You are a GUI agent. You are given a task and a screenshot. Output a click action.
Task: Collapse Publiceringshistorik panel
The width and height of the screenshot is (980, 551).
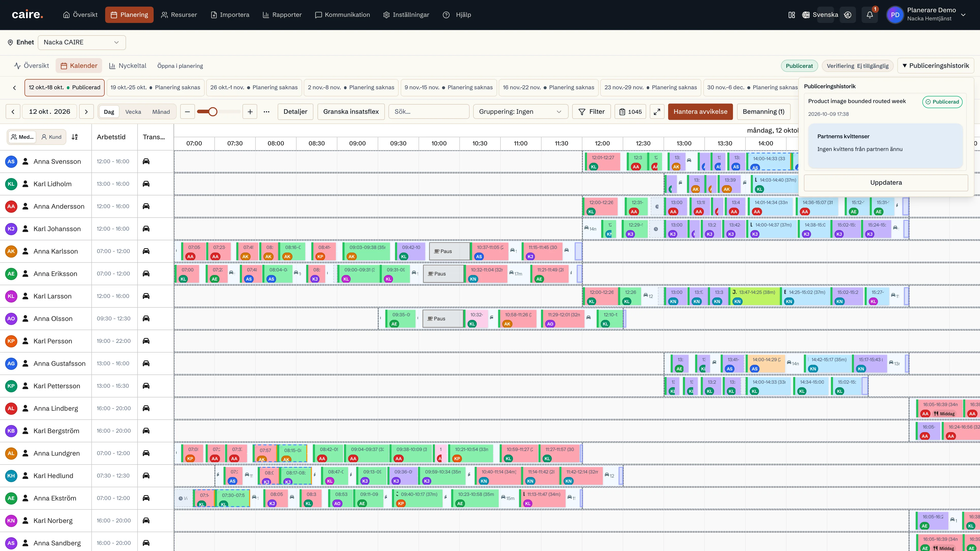click(x=936, y=66)
